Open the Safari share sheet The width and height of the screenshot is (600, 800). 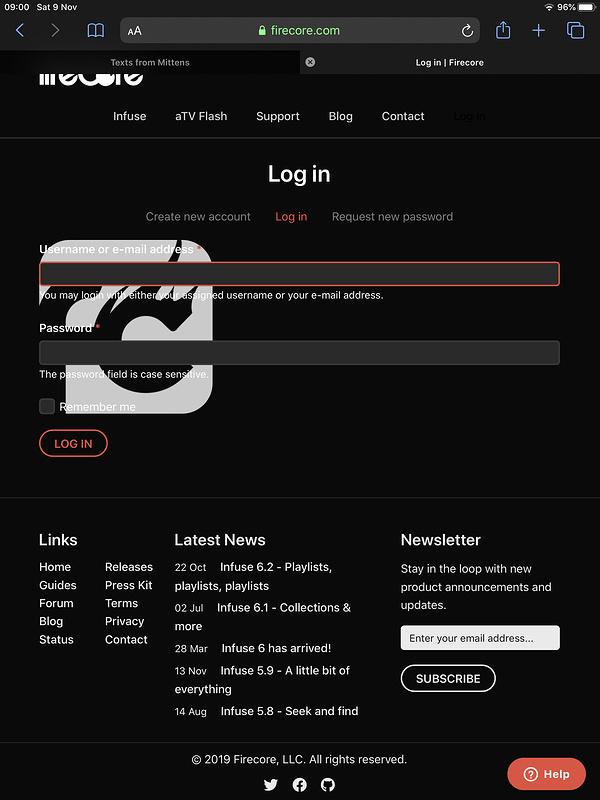(503, 30)
